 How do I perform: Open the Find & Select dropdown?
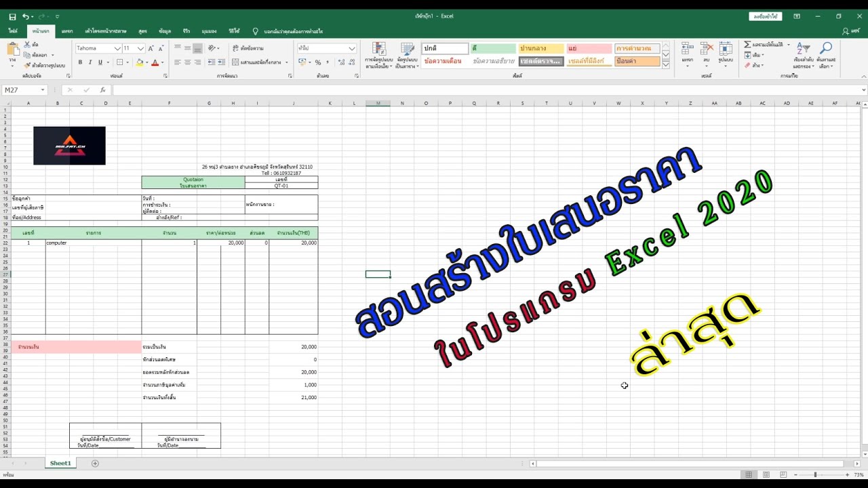point(826,56)
